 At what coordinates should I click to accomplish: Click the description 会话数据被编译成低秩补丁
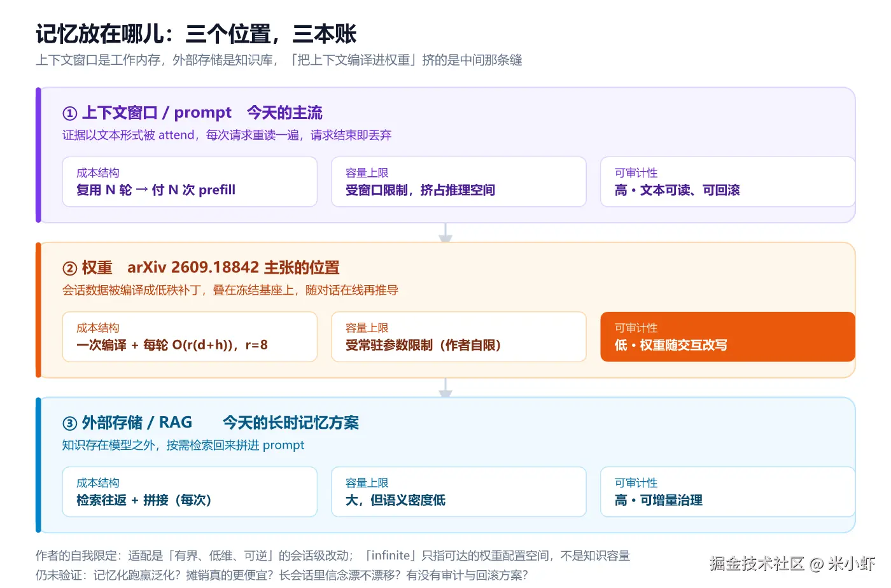230,290
